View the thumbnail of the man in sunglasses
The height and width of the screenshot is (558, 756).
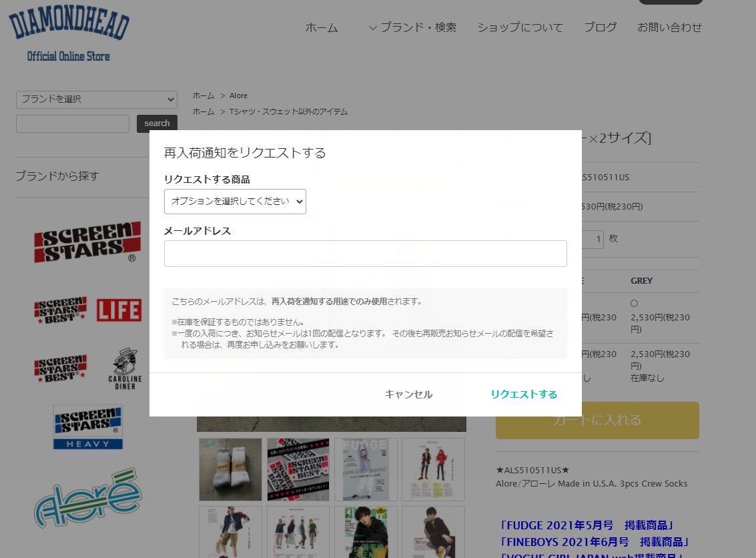tap(433, 532)
